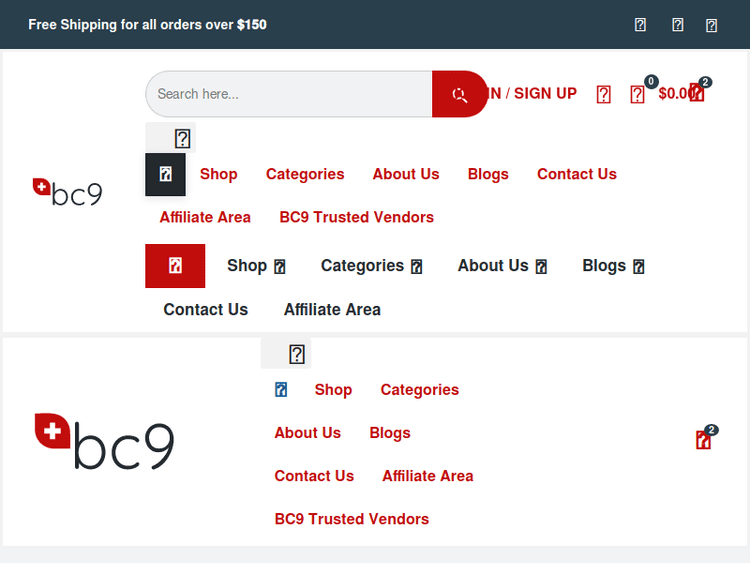Click the large bc9 logo
This screenshot has width=750, height=563.
click(104, 441)
